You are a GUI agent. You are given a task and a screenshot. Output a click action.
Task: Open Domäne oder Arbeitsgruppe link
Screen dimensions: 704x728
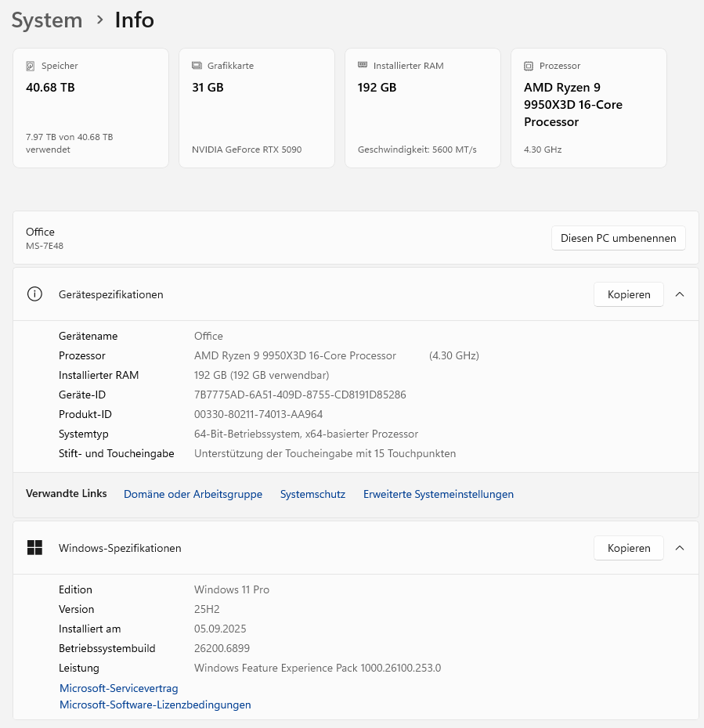click(x=193, y=494)
